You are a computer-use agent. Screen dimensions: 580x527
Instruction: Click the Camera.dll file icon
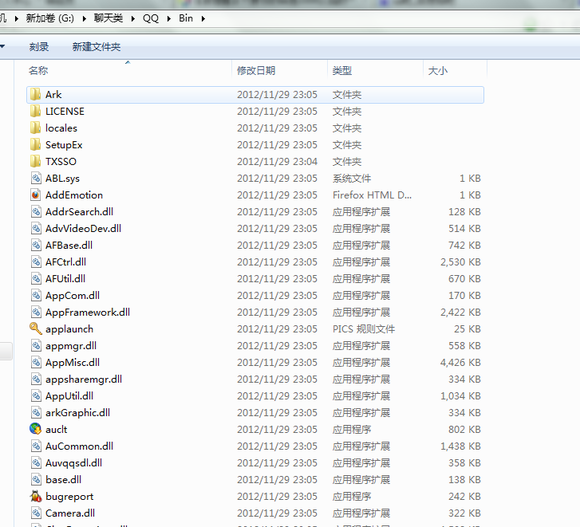tap(36, 513)
